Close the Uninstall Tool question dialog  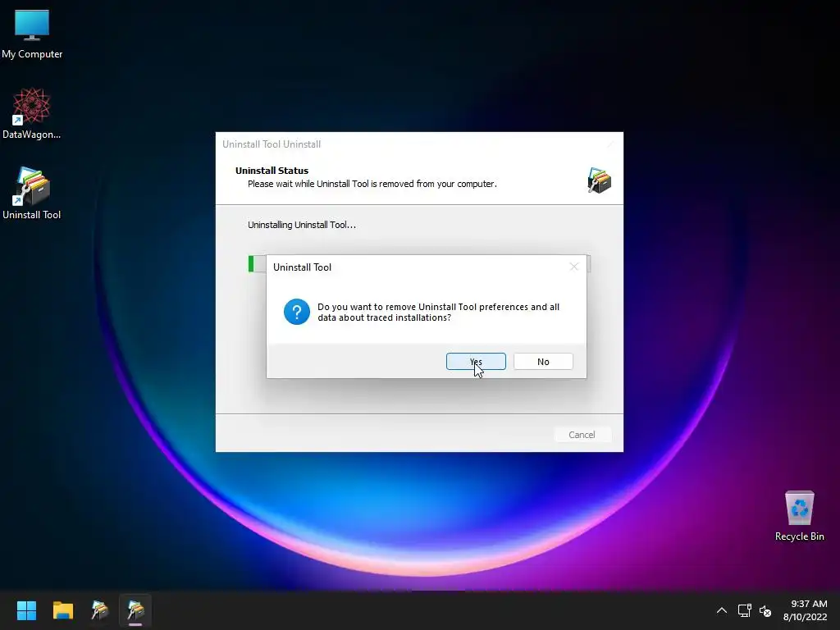click(573, 267)
